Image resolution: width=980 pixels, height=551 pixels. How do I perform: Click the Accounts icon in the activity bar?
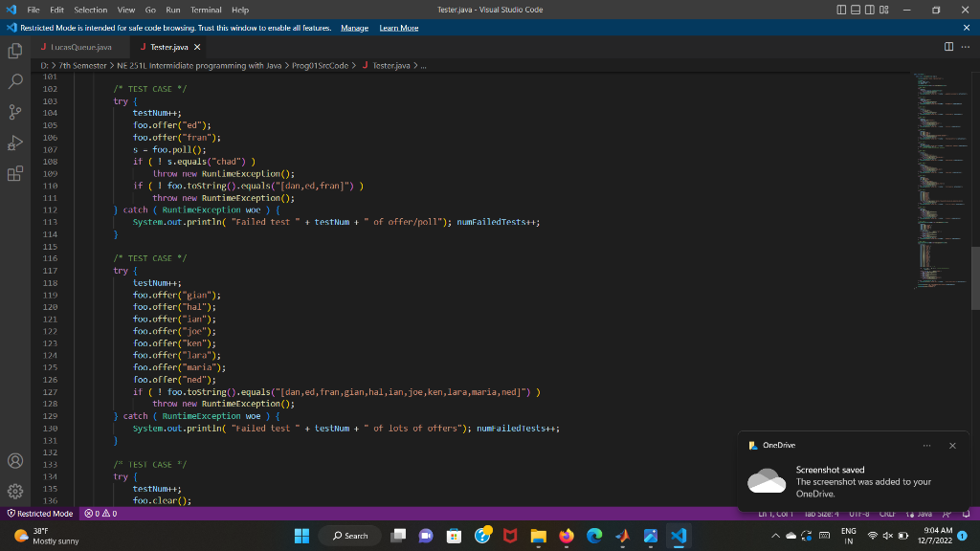[14, 460]
